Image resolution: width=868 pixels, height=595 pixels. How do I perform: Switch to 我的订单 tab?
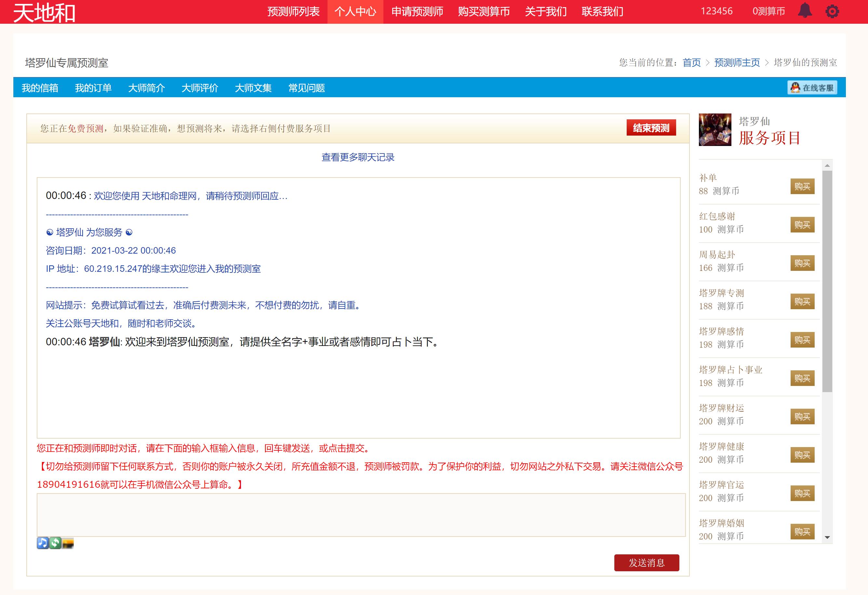(x=93, y=88)
